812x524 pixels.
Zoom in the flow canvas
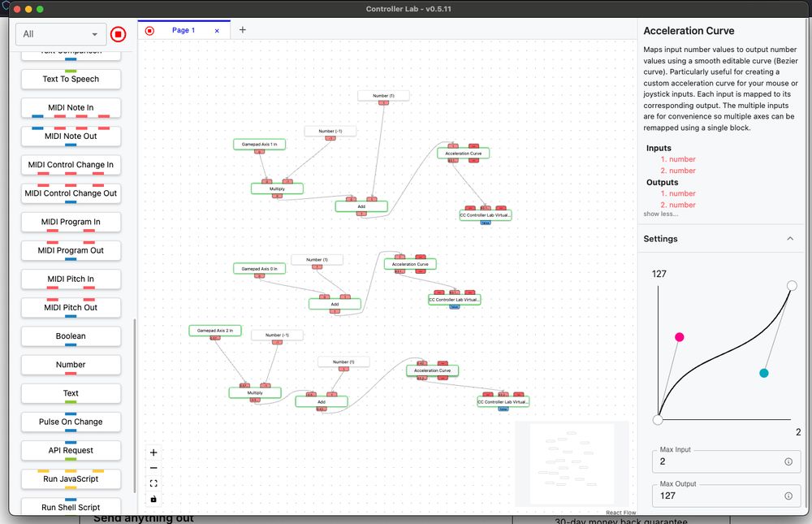coord(153,453)
